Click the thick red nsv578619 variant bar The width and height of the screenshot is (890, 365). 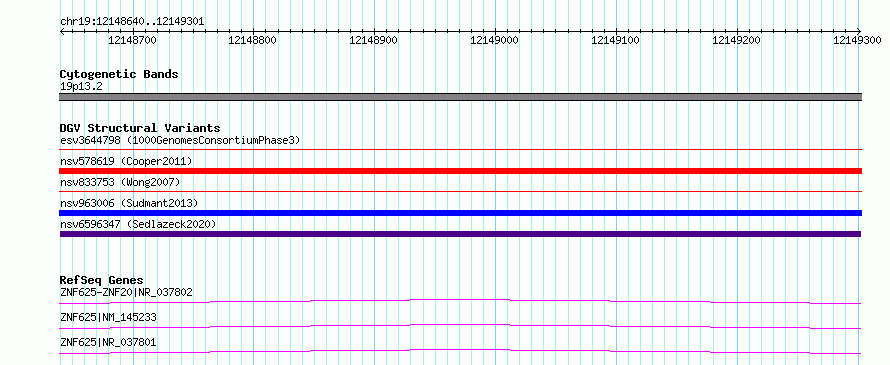tap(460, 171)
